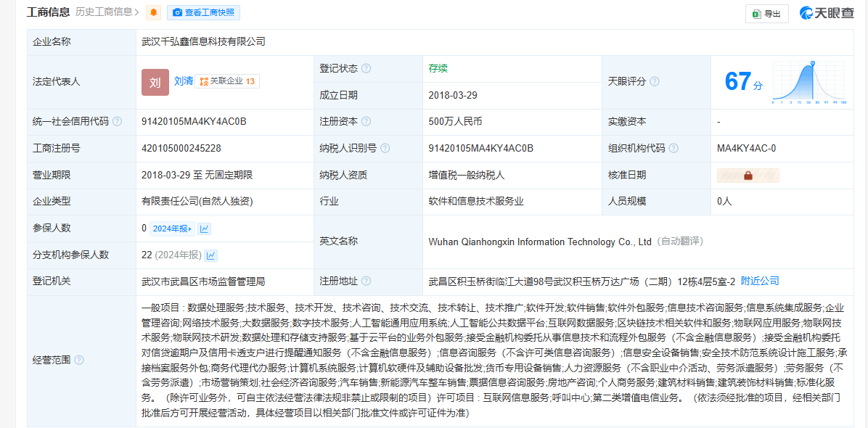The height and width of the screenshot is (428, 868).
Task: Click help icon next to 注册资本
Action: 367,122
